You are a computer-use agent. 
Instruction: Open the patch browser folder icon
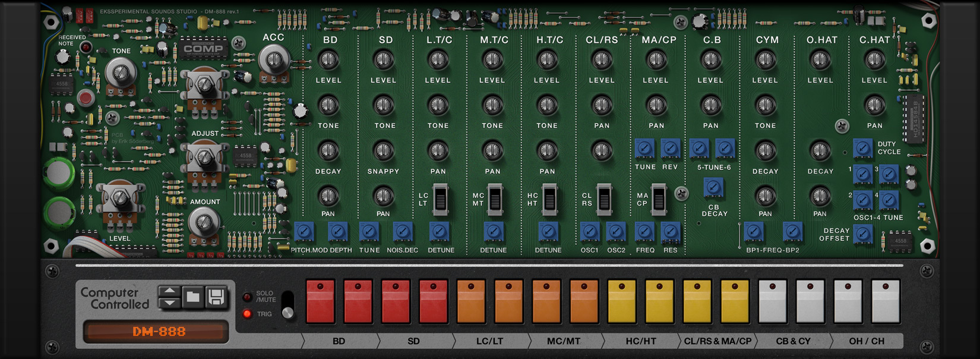coord(193,297)
